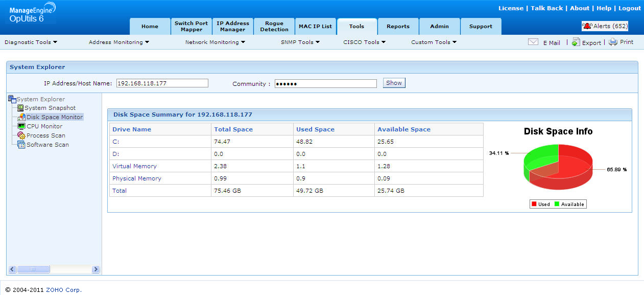The width and height of the screenshot is (644, 295).
Task: Open the About link
Action: click(x=580, y=8)
